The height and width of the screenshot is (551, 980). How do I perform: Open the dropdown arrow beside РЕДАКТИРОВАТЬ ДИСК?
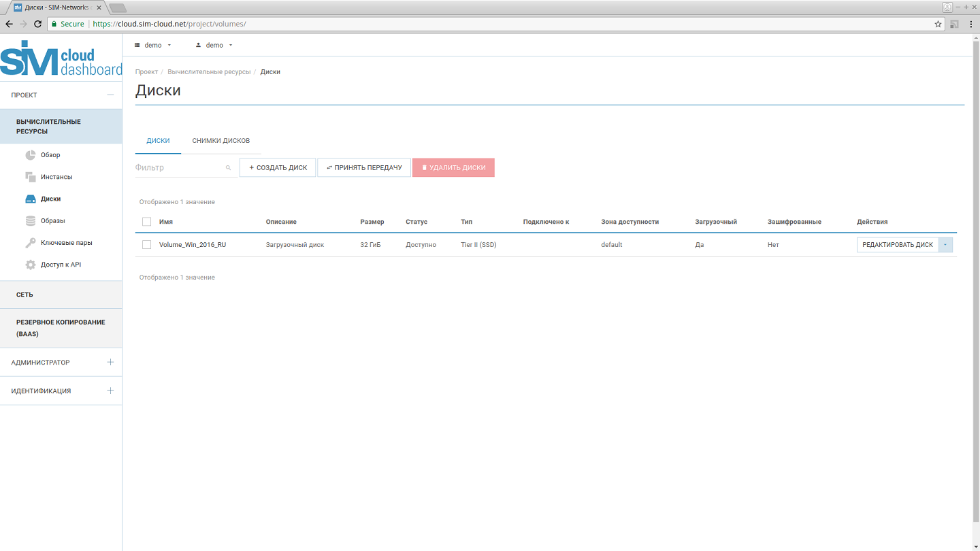pos(945,245)
